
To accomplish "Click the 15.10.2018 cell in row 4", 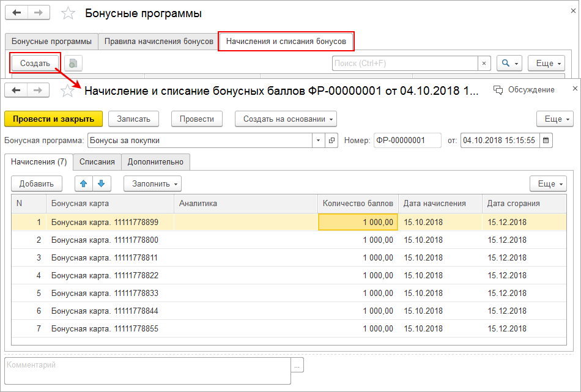I will 440,276.
